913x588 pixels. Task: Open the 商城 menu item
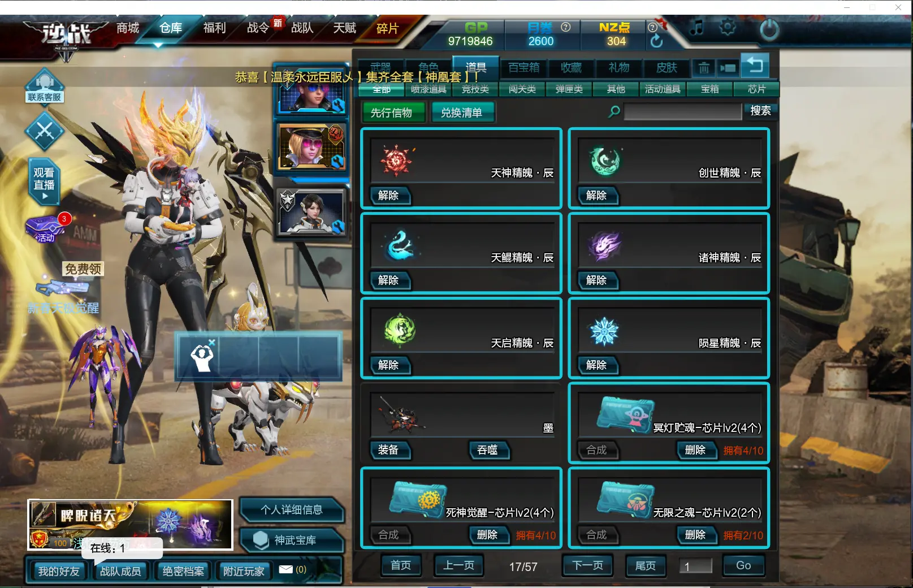[x=128, y=28]
